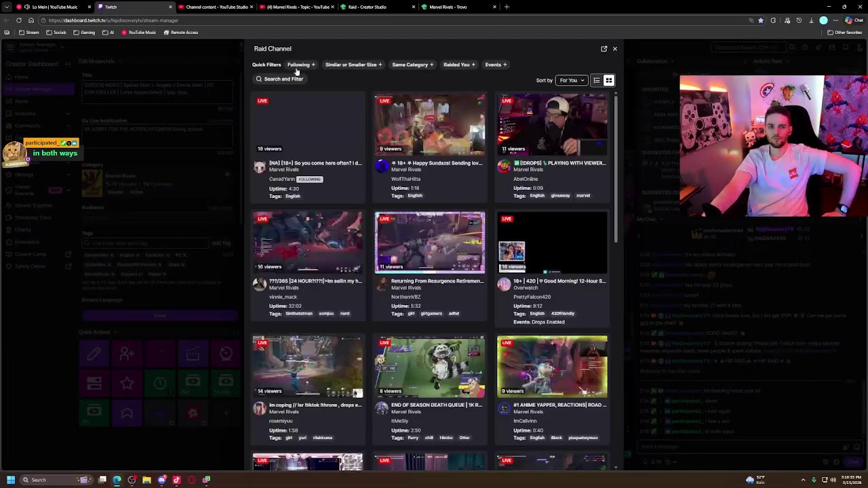
Task: Open the Sort by For You dropdown
Action: point(572,81)
